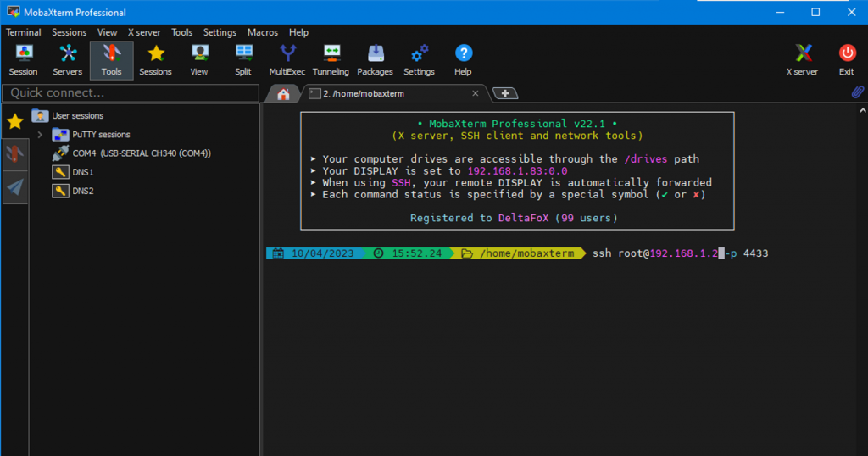868x456 pixels.
Task: Select the sidebar yellow star sessions icon
Action: tap(15, 121)
